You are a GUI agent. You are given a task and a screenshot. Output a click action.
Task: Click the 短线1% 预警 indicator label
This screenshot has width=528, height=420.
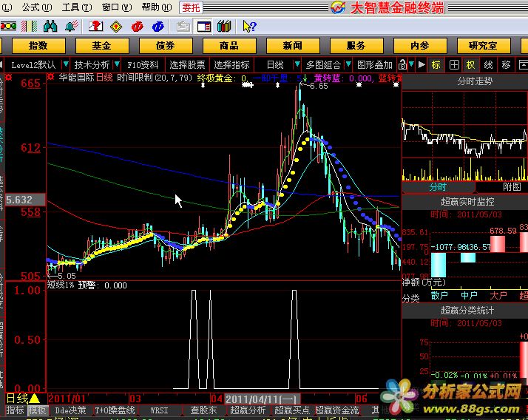(x=87, y=285)
